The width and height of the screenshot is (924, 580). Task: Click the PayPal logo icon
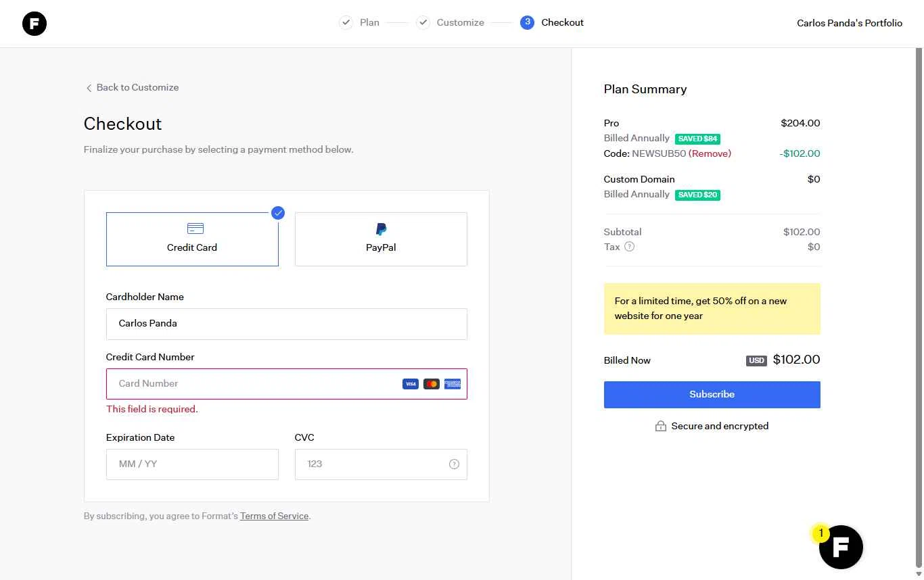point(381,229)
